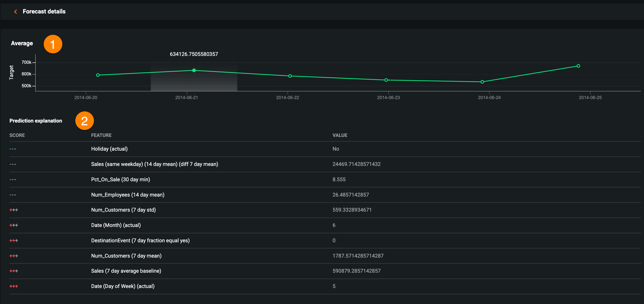Screen dimensions: 644x304
Task: Select the Holiday (actual) feature row
Action: 109,149
